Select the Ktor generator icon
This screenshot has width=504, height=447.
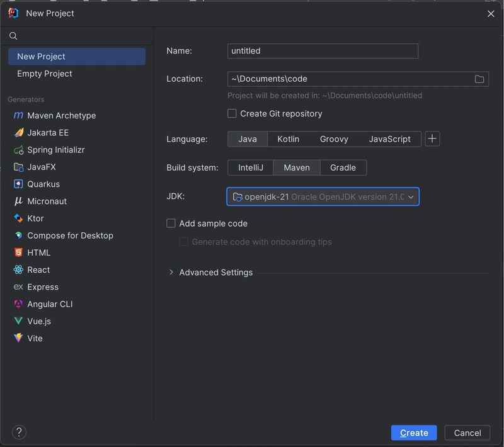[x=18, y=218]
